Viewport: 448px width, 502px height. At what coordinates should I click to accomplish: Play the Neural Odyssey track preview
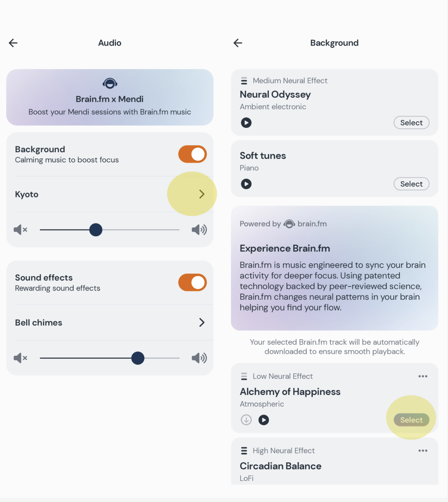(246, 123)
